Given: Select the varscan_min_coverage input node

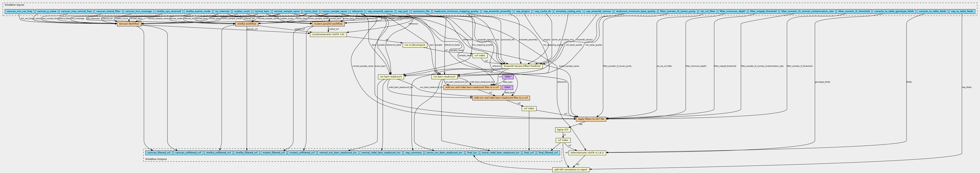Looking at the screenshot, I should point(138,11).
